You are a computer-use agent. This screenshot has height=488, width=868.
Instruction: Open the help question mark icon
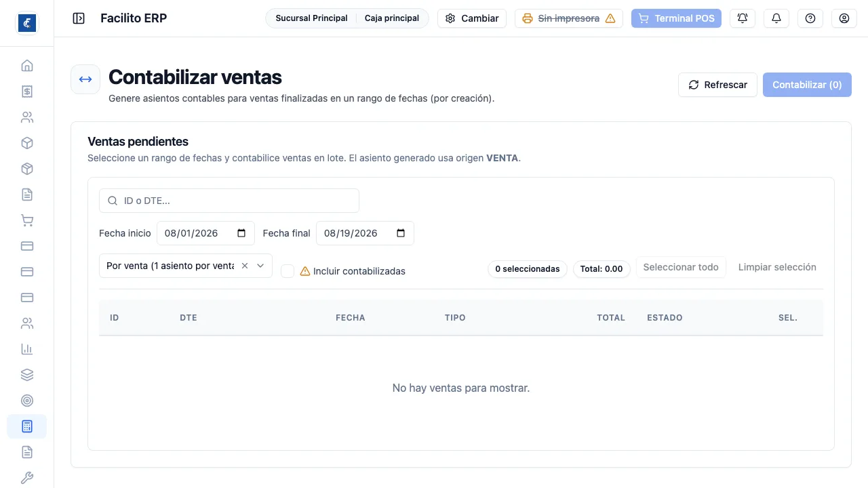click(810, 18)
